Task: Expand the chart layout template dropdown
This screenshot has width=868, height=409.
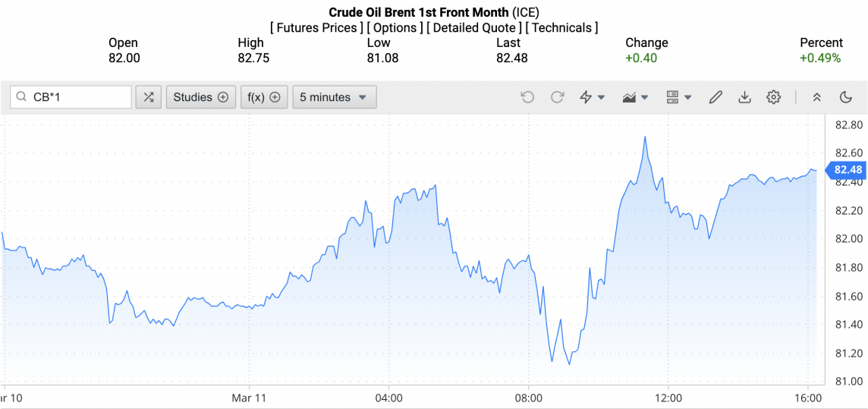Action: pyautogui.click(x=678, y=97)
